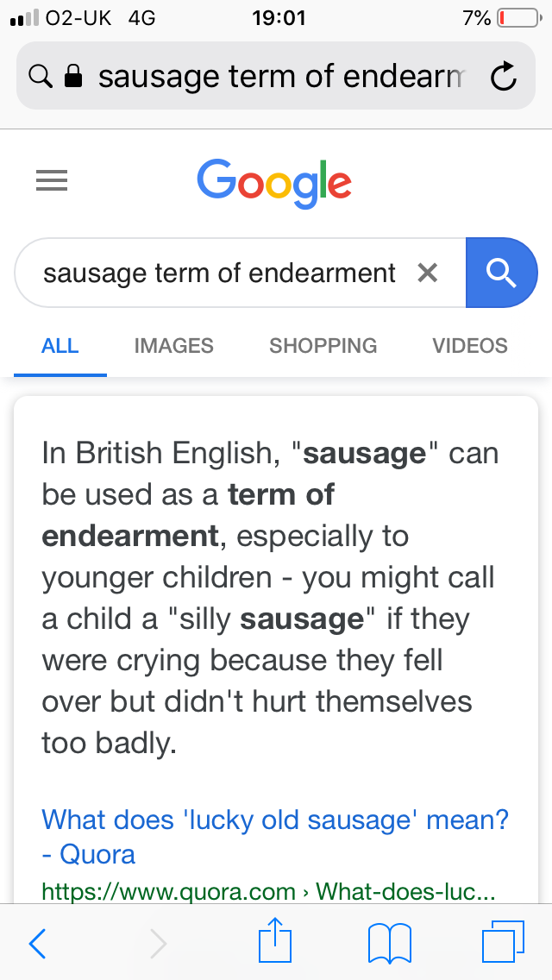Open the Videos results tab
Image resolution: width=552 pixels, height=980 pixels.
tap(469, 346)
